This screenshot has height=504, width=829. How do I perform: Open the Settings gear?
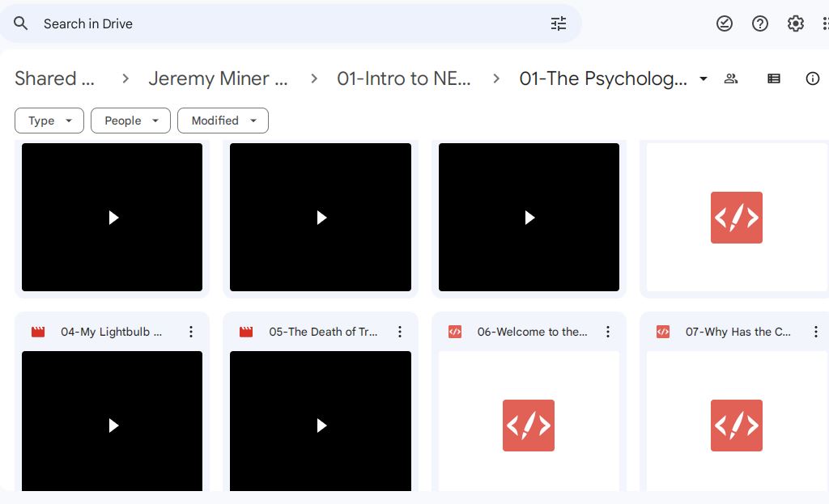(x=796, y=23)
